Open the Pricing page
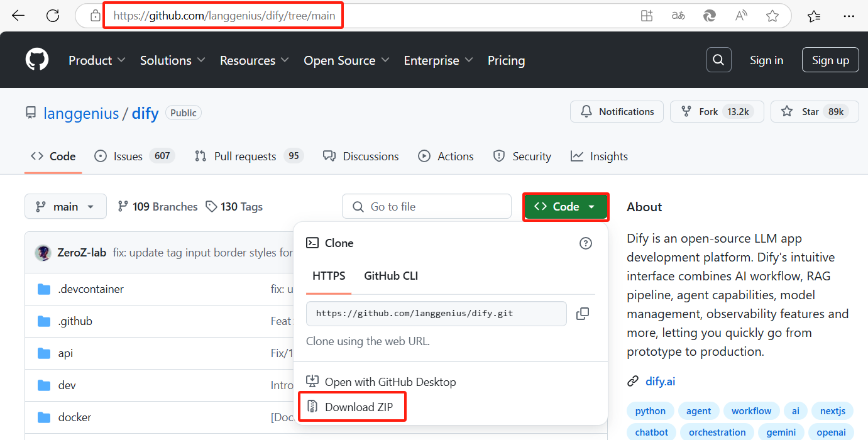 (506, 60)
